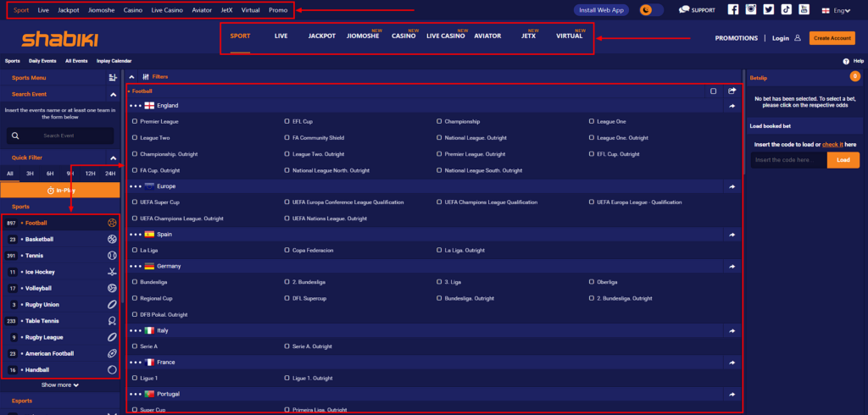Check the Premier League checkbox
868x415 pixels.
135,121
